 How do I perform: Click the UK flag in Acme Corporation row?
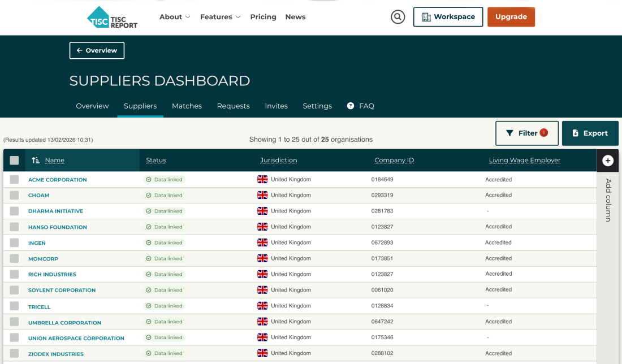(x=262, y=180)
